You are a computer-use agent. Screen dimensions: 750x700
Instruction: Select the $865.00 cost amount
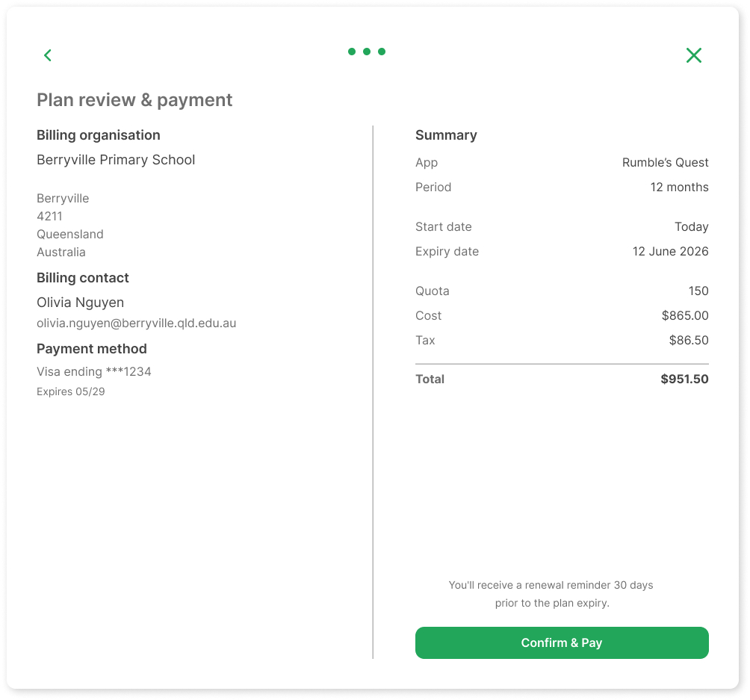click(x=684, y=316)
